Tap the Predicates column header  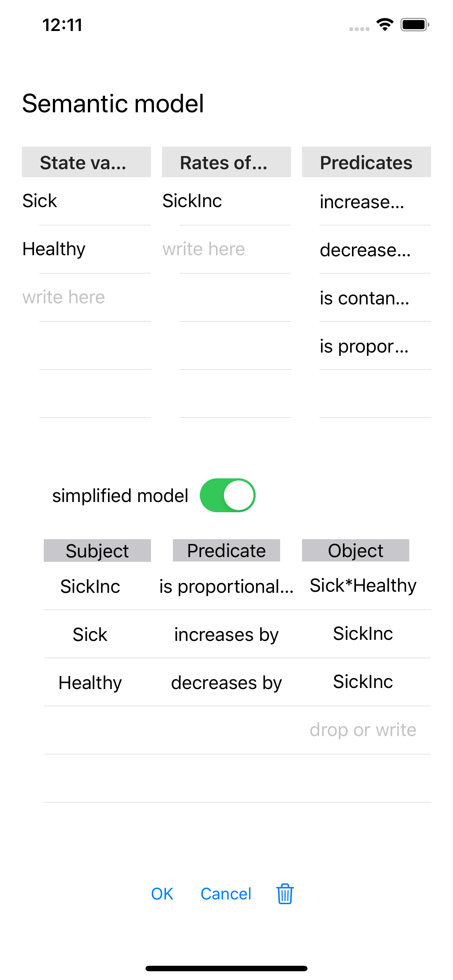[x=366, y=163]
